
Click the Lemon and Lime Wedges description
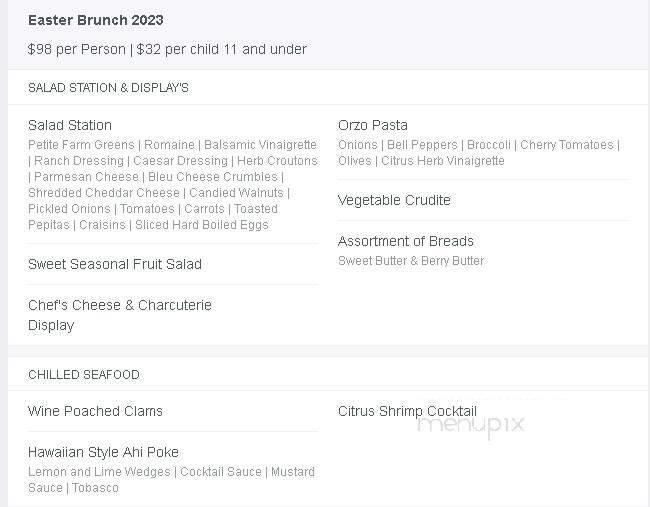(99, 471)
